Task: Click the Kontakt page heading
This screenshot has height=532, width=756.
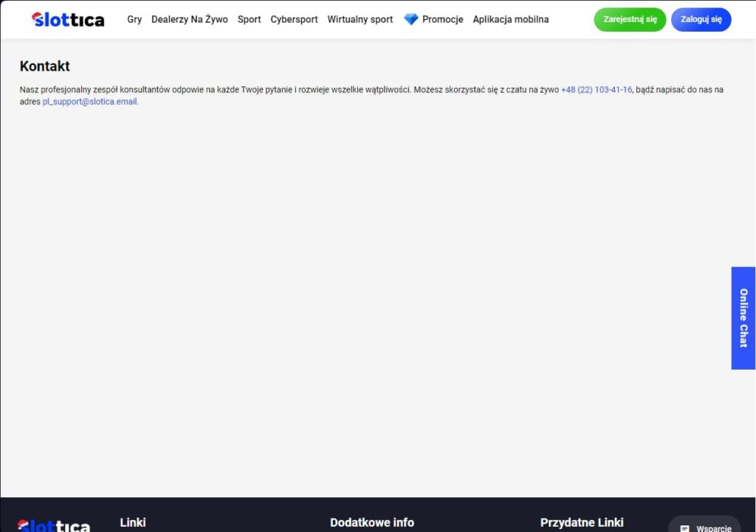Action: pos(45,66)
